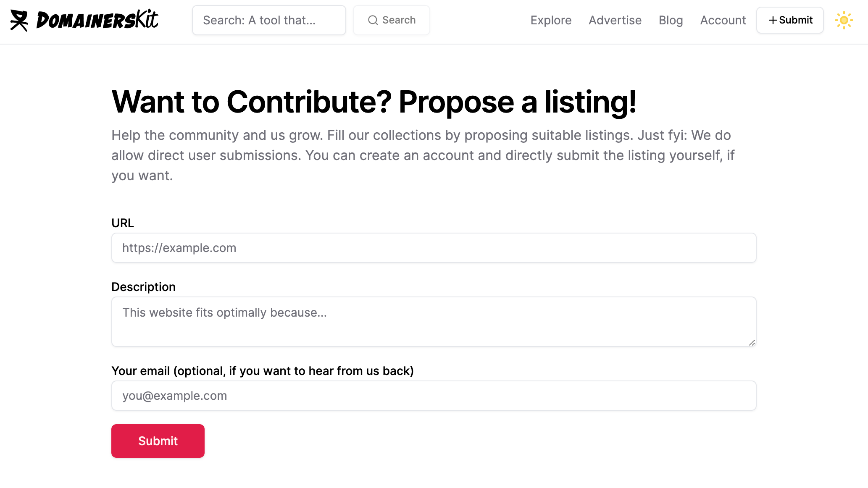The image size is (868, 488).
Task: Select the email address input field
Action: (x=434, y=396)
